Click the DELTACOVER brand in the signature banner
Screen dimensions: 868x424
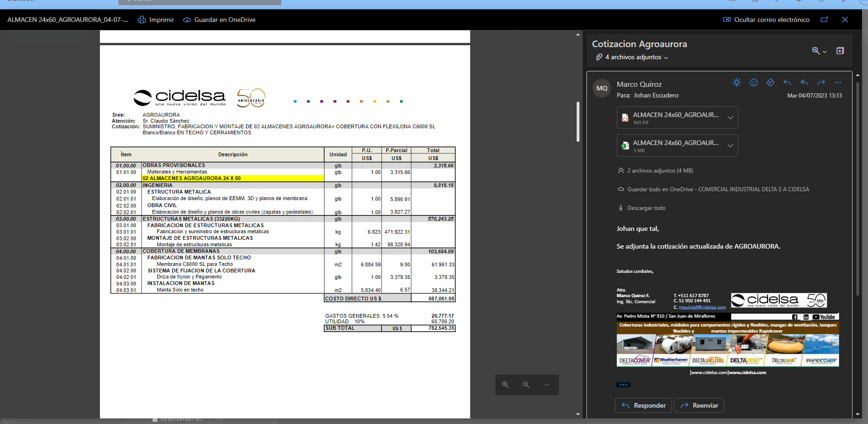tap(635, 361)
